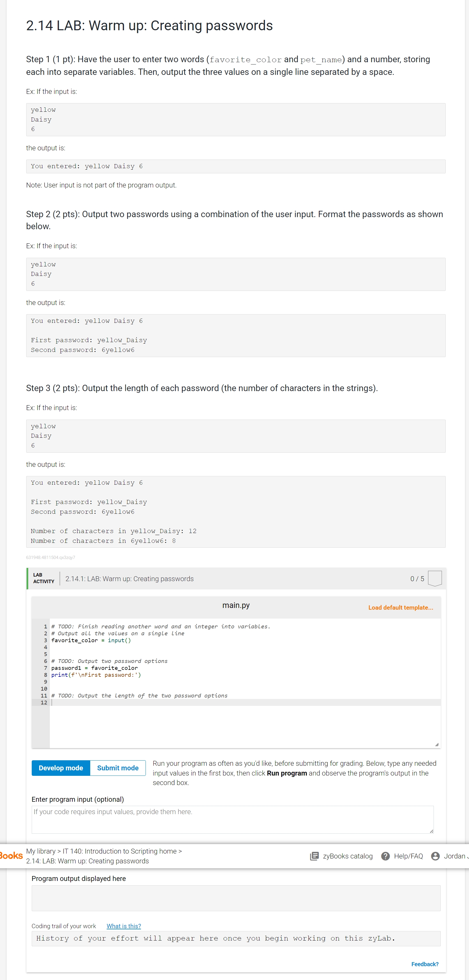Screen dimensions: 469x980
Task: Enable Develop mode
Action: point(61,768)
